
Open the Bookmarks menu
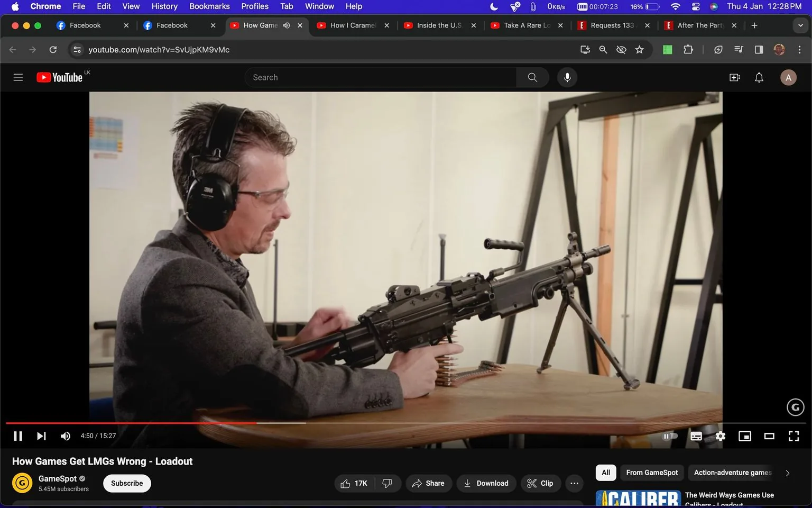tap(209, 6)
